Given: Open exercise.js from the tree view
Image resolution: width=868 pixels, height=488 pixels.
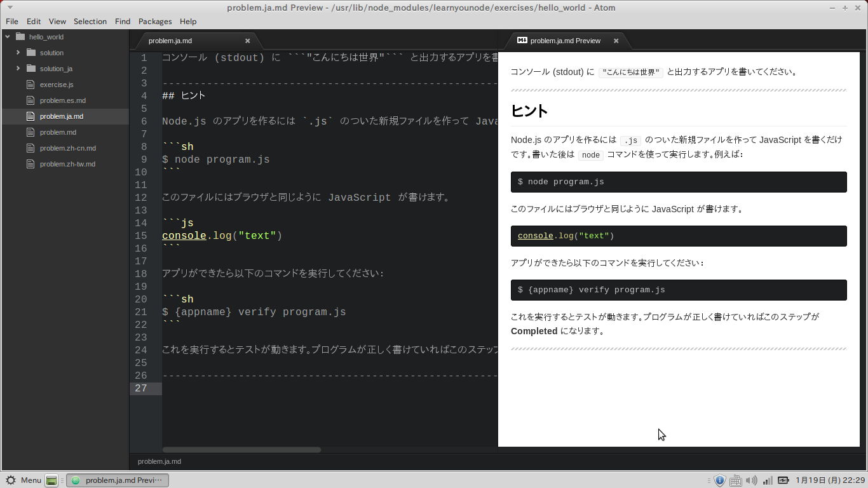Looking at the screenshot, I should [57, 85].
